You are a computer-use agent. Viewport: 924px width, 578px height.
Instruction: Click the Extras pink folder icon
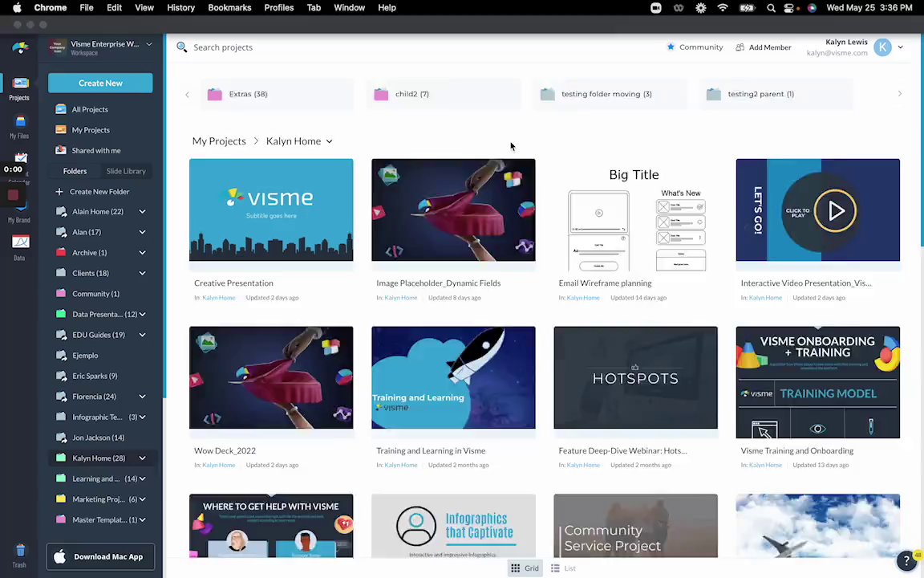[x=214, y=94]
